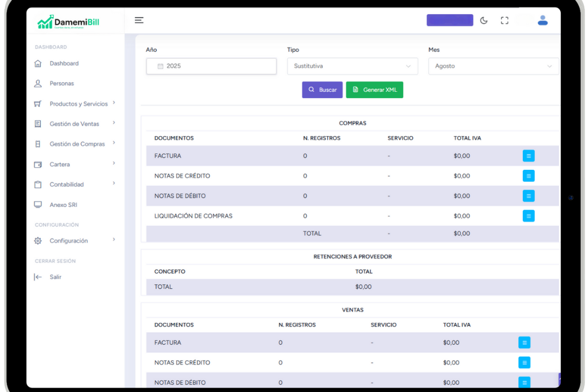Open details icon for Ventas FACTURA row
This screenshot has width=588, height=392.
pos(524,342)
